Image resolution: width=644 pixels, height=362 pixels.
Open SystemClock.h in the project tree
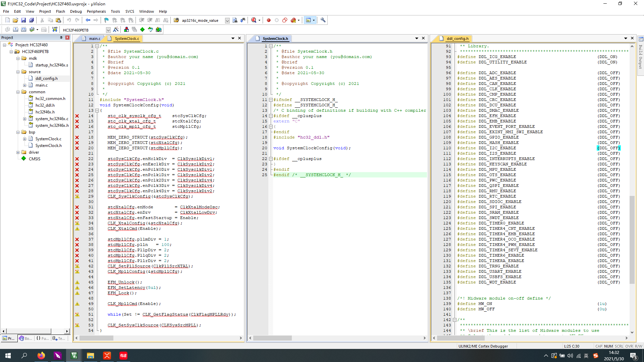coord(48,146)
